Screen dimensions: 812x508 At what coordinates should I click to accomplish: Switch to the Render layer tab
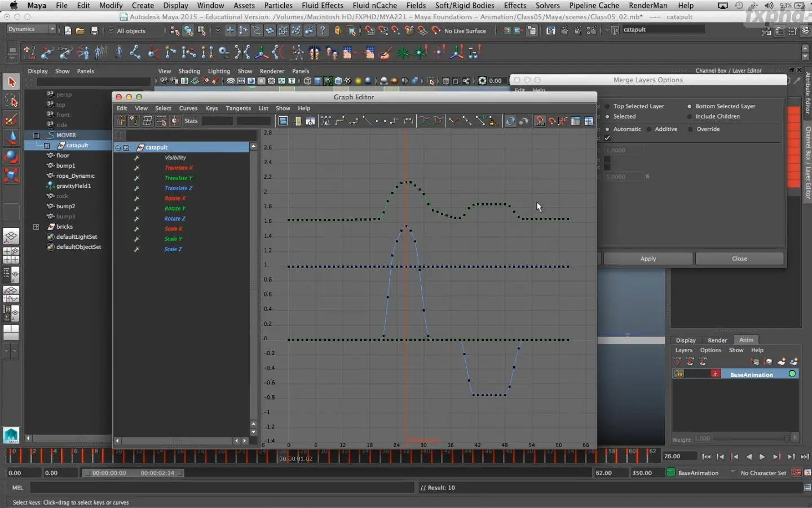coord(717,340)
